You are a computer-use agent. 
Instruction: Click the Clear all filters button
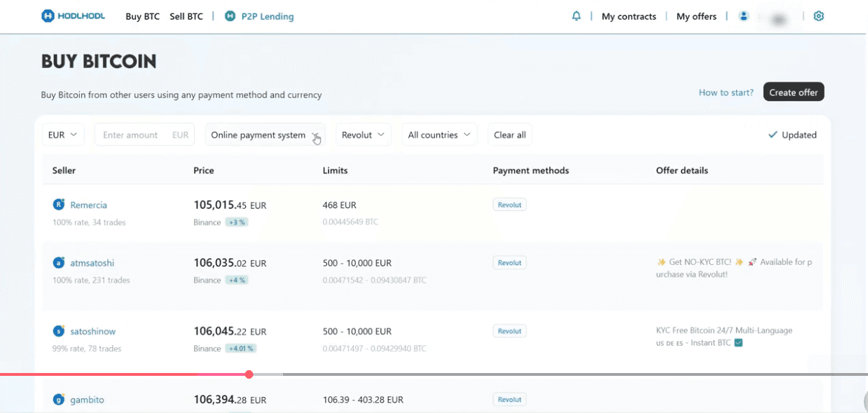click(x=510, y=135)
